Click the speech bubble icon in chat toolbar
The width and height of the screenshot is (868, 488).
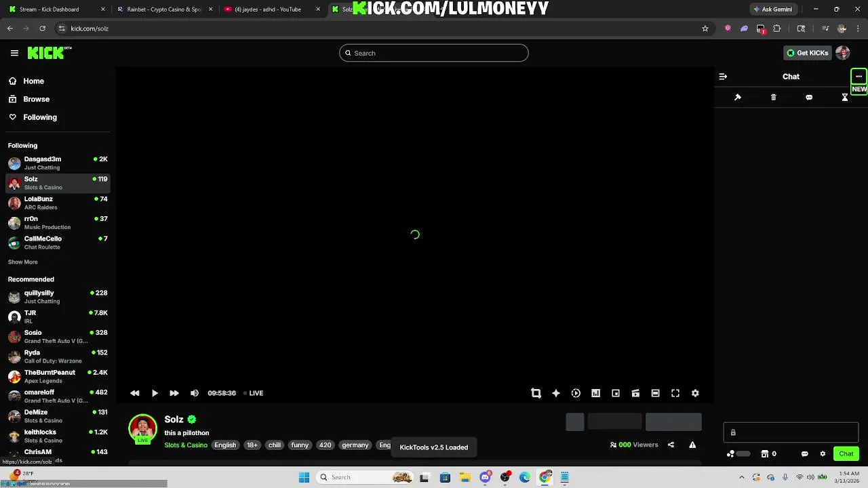click(x=809, y=98)
